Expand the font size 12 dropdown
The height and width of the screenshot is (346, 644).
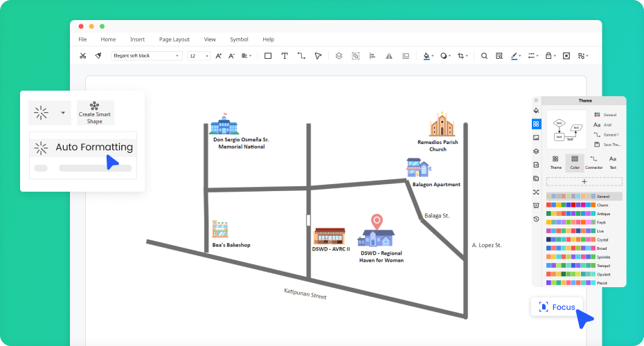(199, 56)
